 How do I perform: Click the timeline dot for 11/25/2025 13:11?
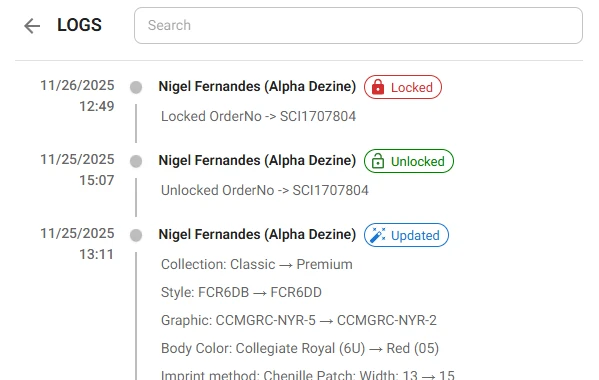[x=136, y=235]
